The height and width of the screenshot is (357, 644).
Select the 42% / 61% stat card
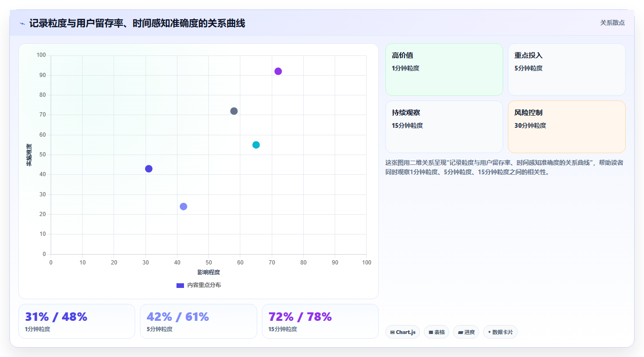[x=199, y=321]
